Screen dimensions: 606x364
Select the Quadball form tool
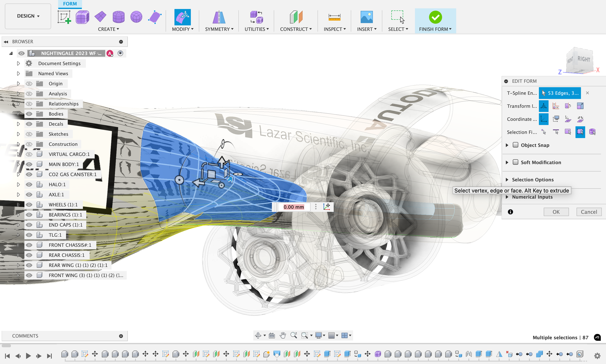coord(136,17)
